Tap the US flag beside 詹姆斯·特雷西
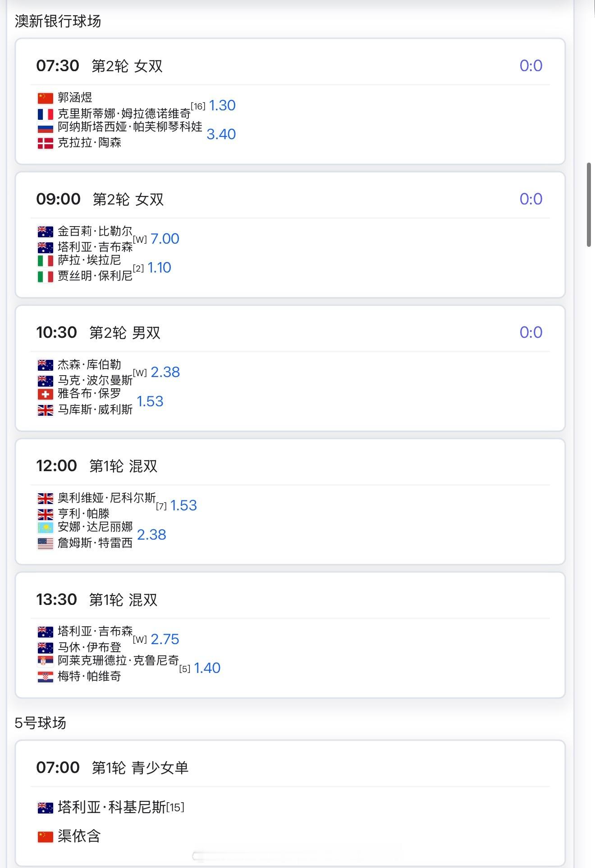Image resolution: width=595 pixels, height=868 pixels. coord(45,543)
